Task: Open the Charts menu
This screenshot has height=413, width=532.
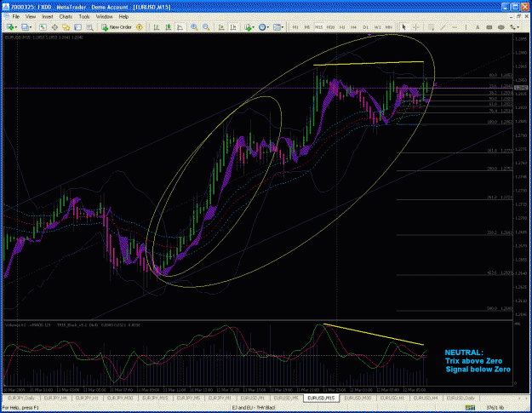Action: click(66, 17)
